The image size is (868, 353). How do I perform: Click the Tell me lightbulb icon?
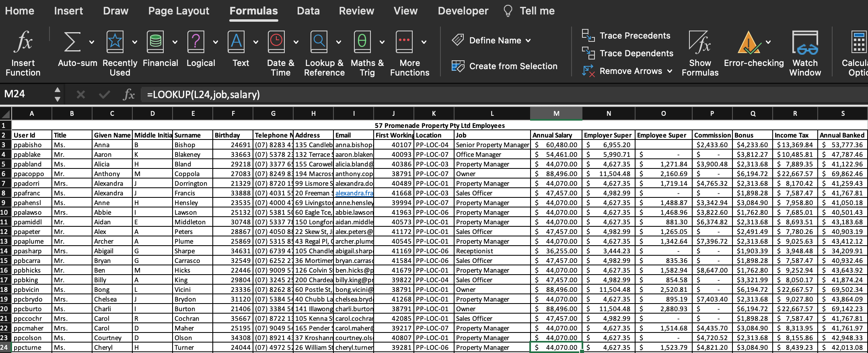pyautogui.click(x=508, y=11)
